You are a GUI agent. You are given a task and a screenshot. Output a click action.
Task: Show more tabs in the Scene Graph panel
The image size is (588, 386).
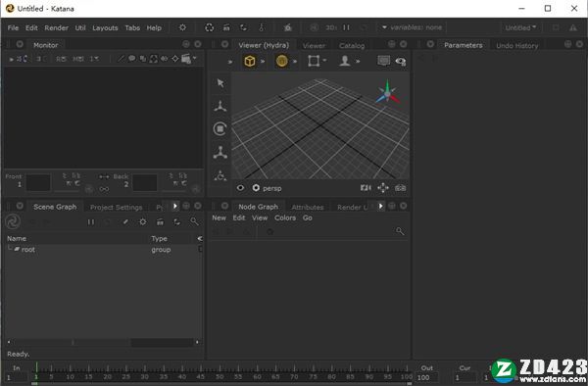[174, 206]
